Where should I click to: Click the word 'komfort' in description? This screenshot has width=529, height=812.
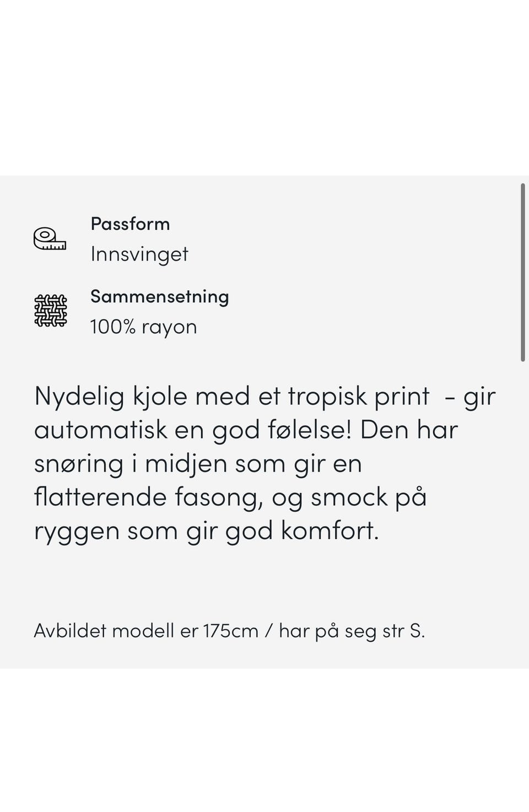tap(330, 530)
